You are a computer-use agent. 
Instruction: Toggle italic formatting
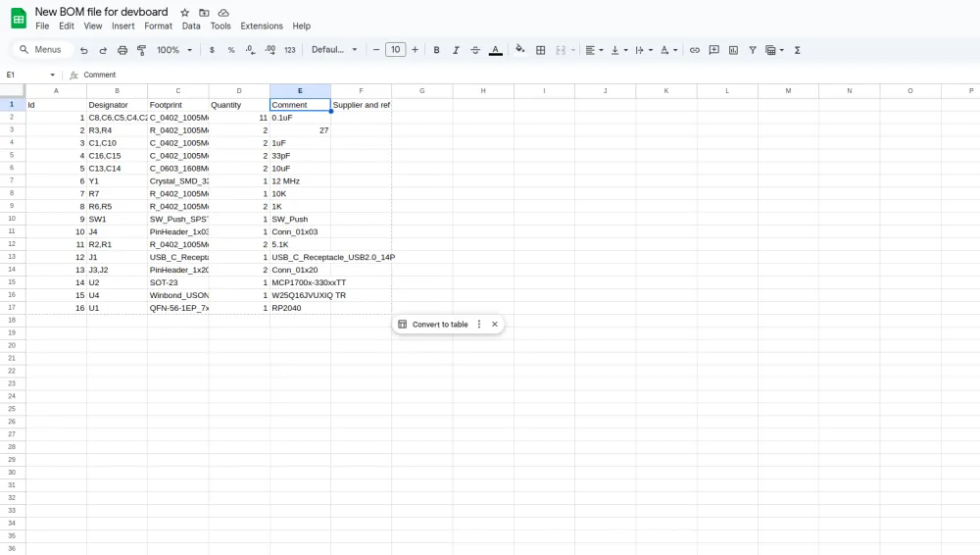tap(456, 50)
